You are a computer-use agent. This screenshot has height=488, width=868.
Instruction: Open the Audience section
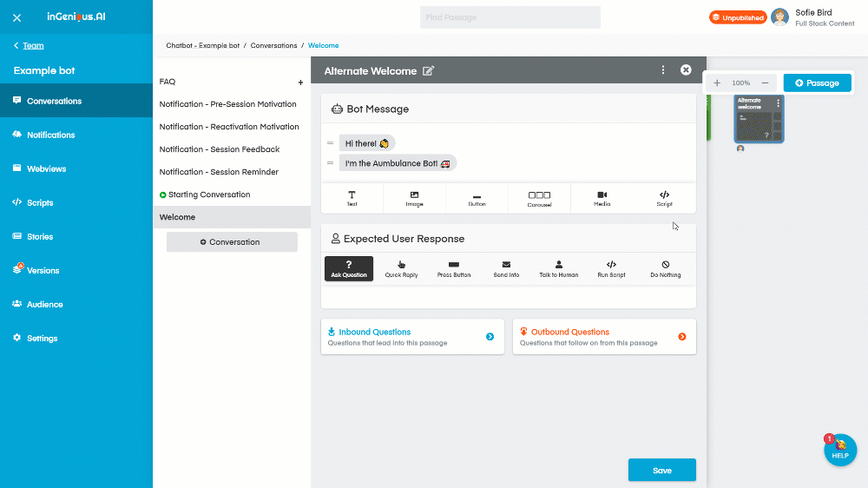tap(76, 304)
